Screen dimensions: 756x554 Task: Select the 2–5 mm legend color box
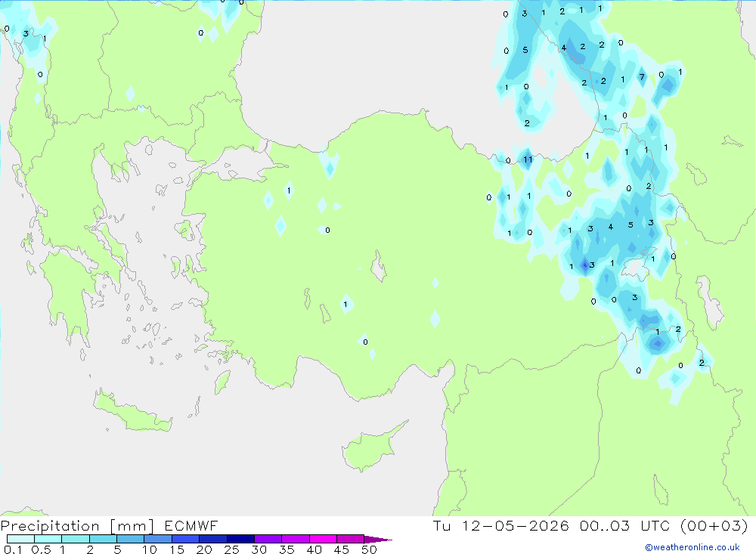103,539
